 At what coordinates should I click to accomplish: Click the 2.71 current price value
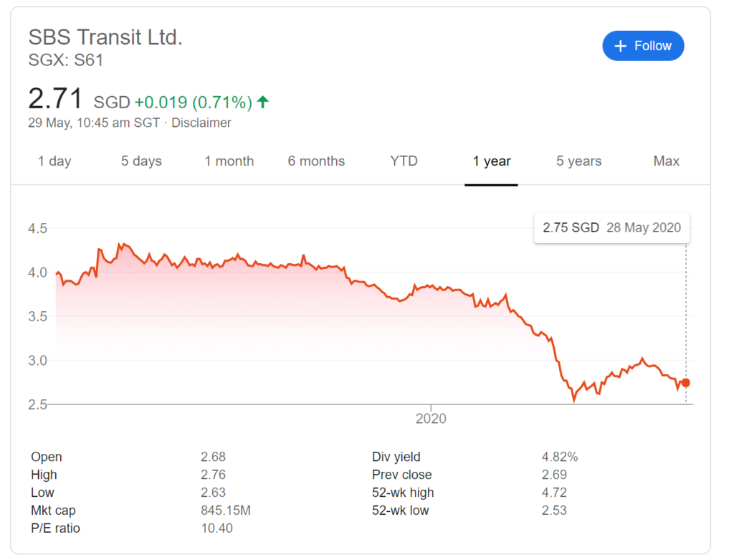tap(55, 99)
